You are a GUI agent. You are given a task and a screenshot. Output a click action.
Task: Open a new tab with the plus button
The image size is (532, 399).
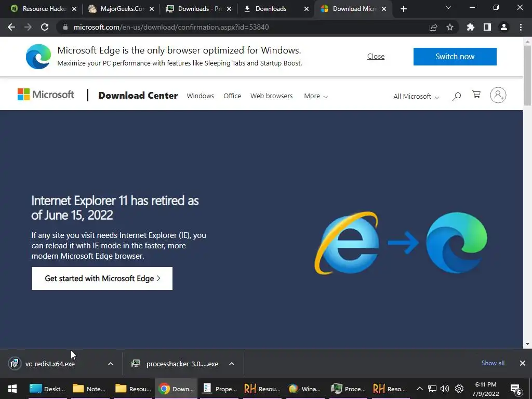(x=403, y=9)
